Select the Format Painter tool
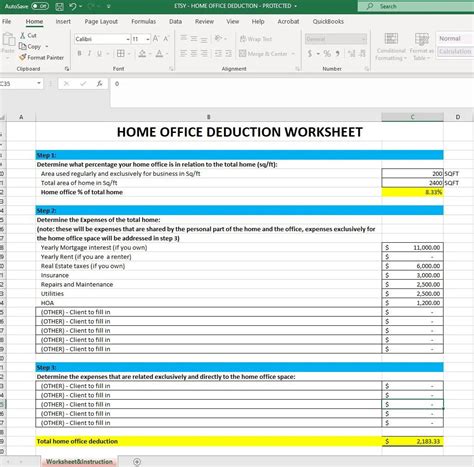474x467 pixels. point(41,57)
